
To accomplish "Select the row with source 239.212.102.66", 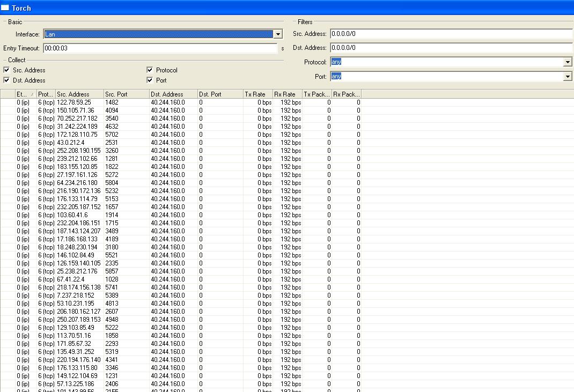I will pos(181,159).
